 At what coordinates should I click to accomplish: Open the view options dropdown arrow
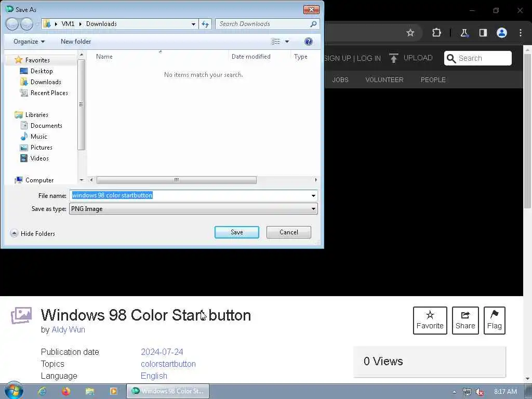tap(287, 42)
